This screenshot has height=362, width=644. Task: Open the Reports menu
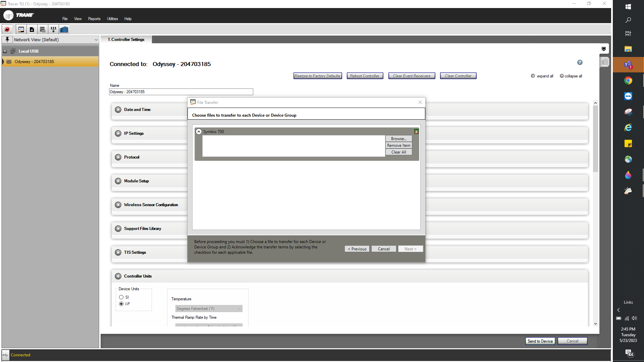[x=94, y=19]
